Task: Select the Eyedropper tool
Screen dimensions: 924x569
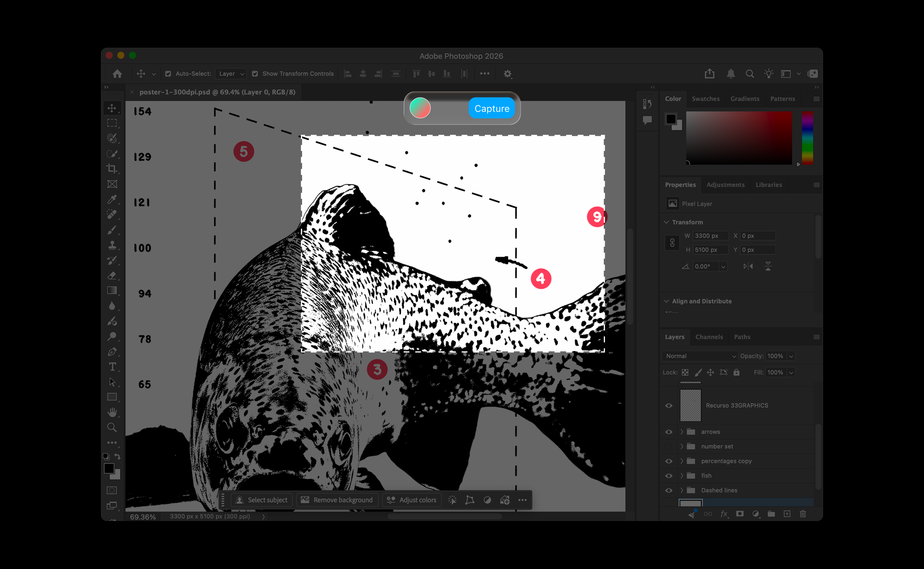Action: [112, 199]
